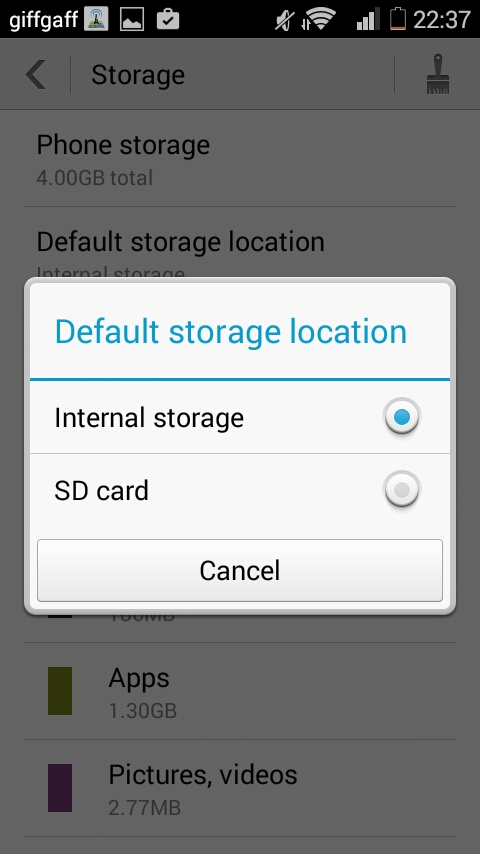Select the Internal storage radio button

tap(402, 417)
